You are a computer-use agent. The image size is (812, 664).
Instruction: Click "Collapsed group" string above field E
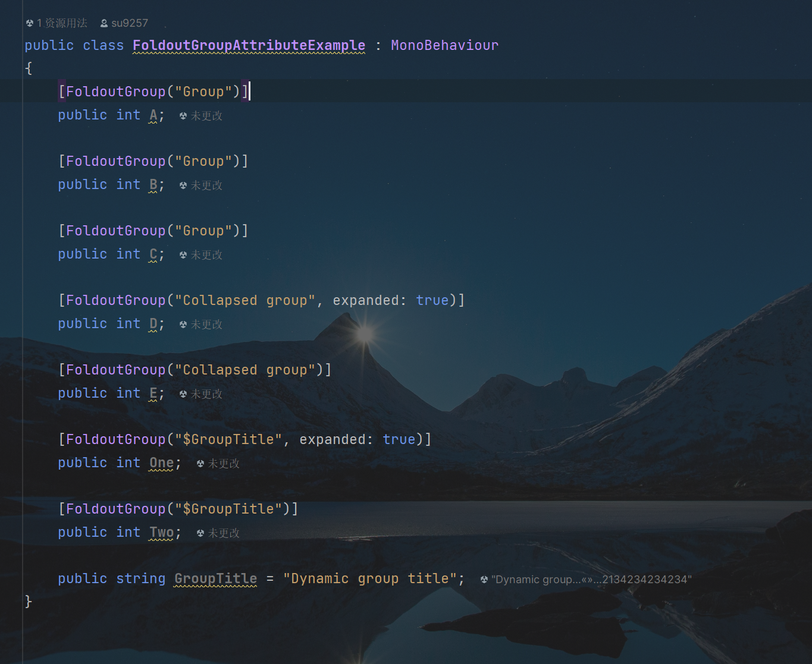point(244,370)
